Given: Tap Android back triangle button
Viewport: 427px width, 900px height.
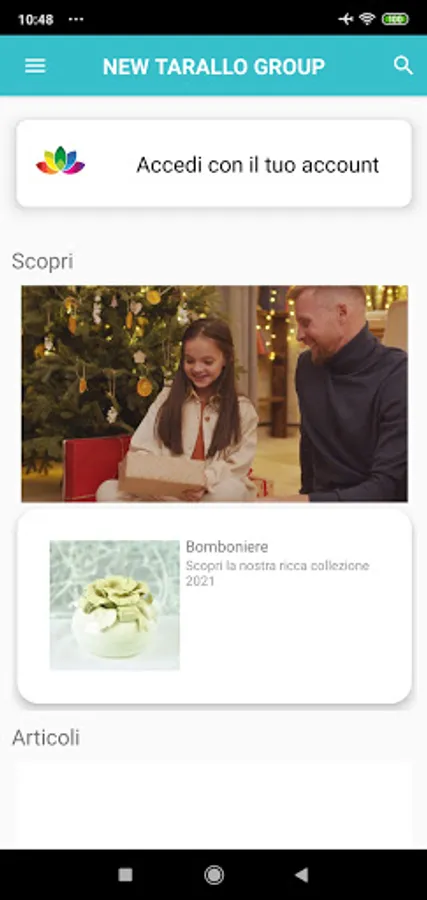Looking at the screenshot, I should (301, 875).
